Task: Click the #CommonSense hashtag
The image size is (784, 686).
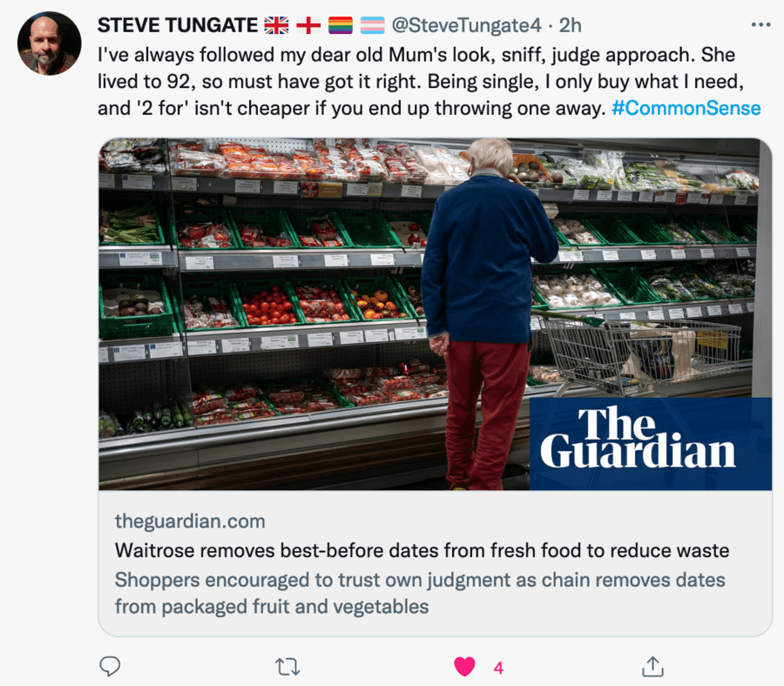Action: click(x=686, y=108)
